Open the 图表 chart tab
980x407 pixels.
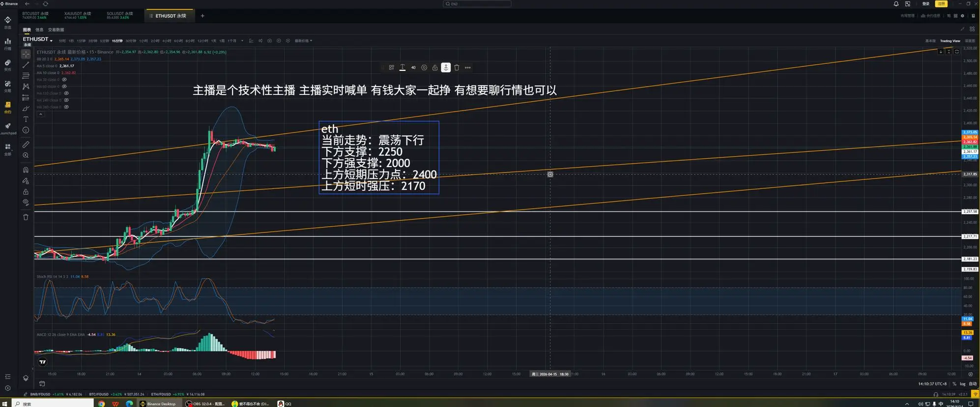tap(27, 30)
